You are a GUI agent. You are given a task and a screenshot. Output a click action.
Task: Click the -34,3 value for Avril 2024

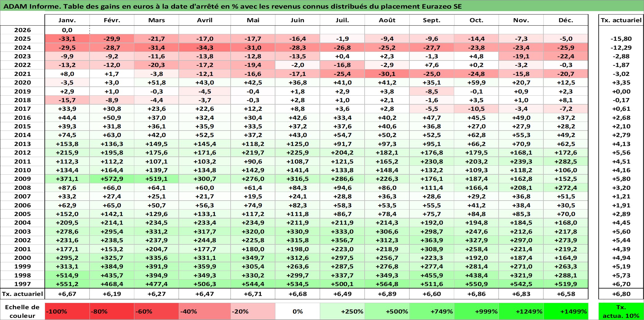coord(205,48)
